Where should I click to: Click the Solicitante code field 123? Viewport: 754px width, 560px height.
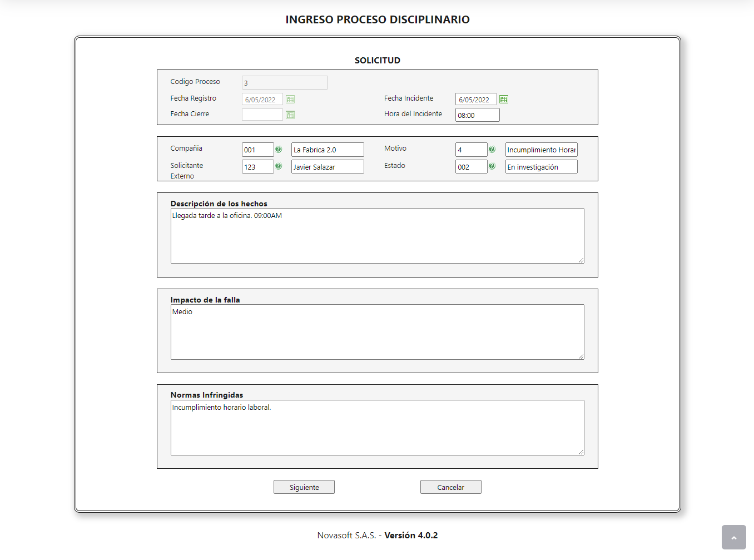(258, 167)
